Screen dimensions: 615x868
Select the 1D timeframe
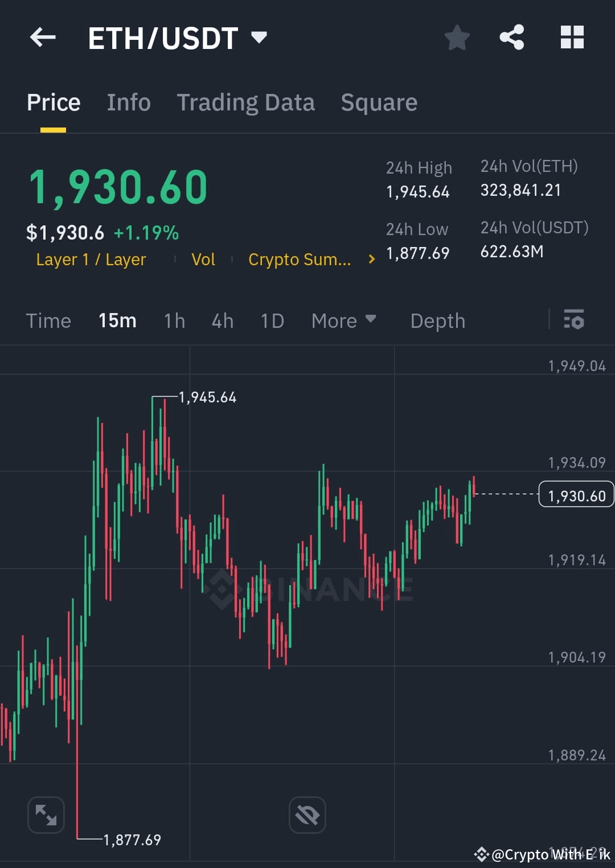(272, 320)
